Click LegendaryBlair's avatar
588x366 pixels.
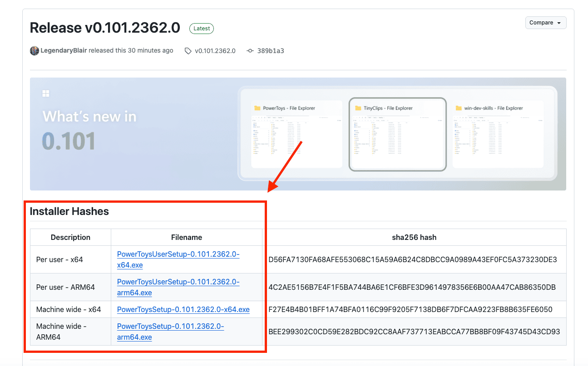click(35, 51)
